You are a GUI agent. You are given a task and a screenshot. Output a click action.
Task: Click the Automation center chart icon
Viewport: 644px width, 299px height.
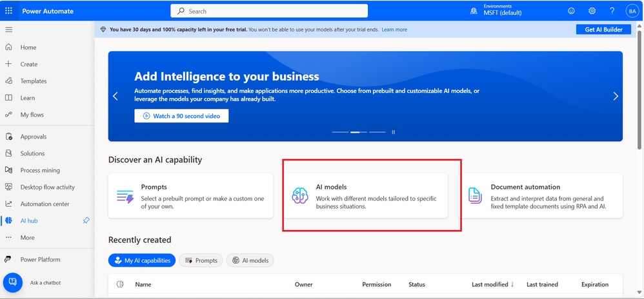coord(8,204)
